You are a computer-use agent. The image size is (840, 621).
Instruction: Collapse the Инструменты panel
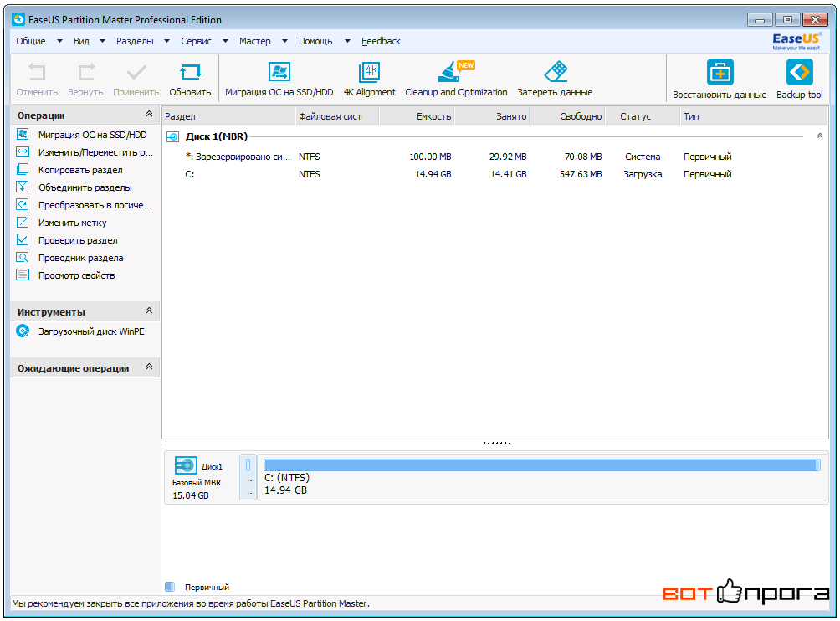pos(149,310)
